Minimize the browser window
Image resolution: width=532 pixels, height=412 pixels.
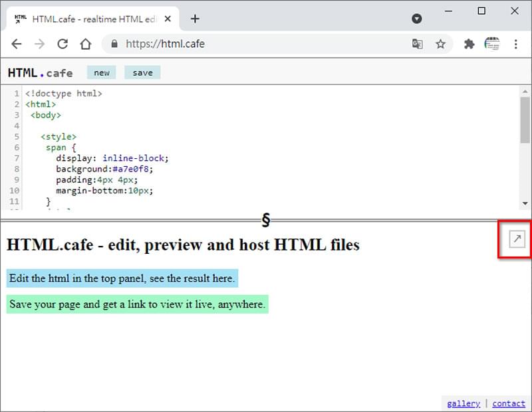coord(448,11)
